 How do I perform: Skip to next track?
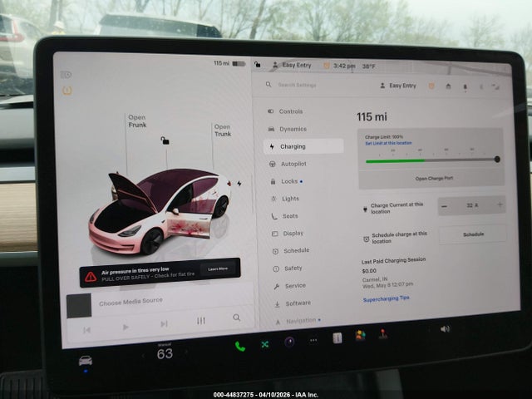coord(164,324)
